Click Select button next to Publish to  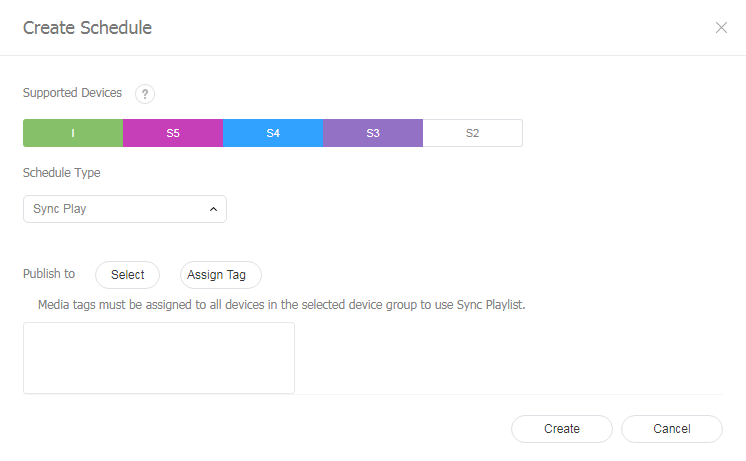127,275
